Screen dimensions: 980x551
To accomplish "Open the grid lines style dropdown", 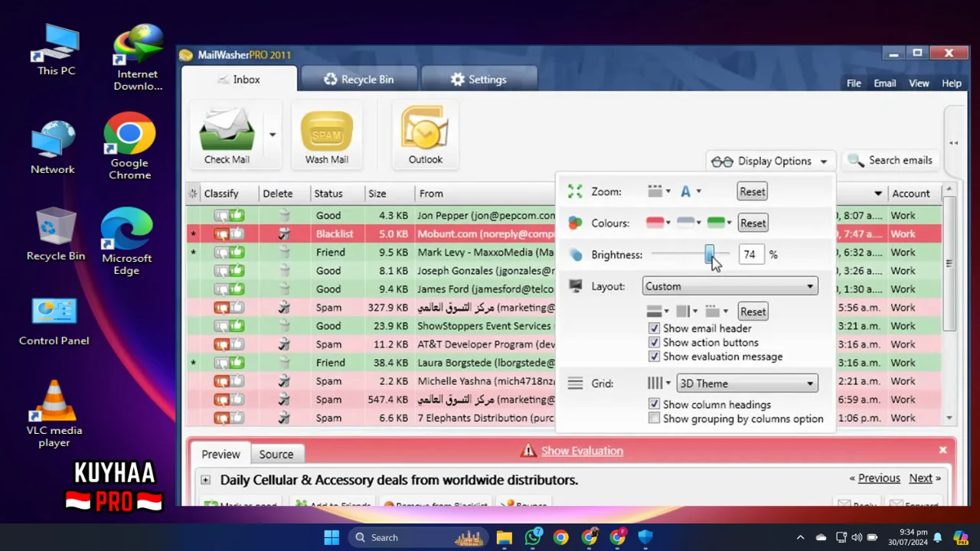I will [658, 383].
